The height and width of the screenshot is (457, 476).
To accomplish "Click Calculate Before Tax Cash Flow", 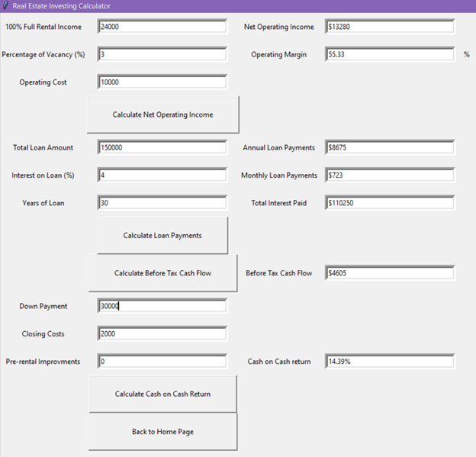I will click(x=162, y=273).
